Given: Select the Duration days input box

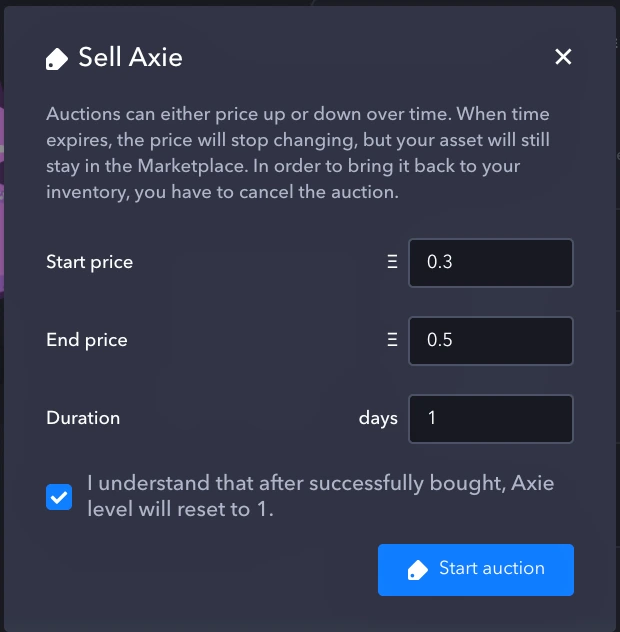Looking at the screenshot, I should 491,419.
